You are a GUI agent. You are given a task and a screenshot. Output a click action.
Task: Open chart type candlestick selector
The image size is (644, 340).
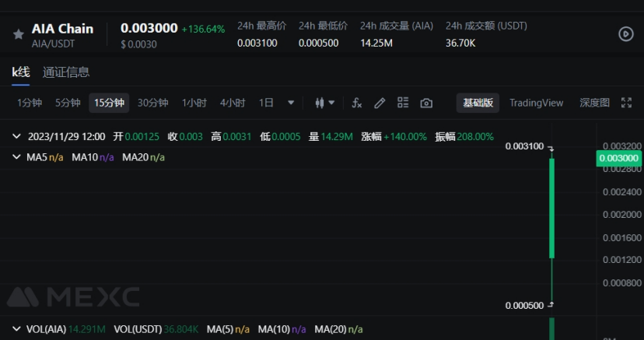(324, 103)
